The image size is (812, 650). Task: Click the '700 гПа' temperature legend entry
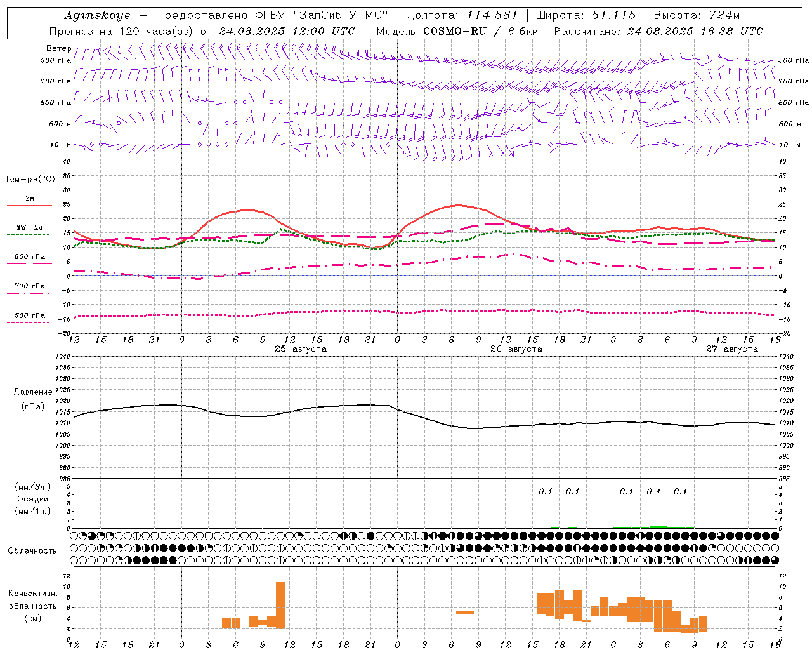tap(30, 286)
